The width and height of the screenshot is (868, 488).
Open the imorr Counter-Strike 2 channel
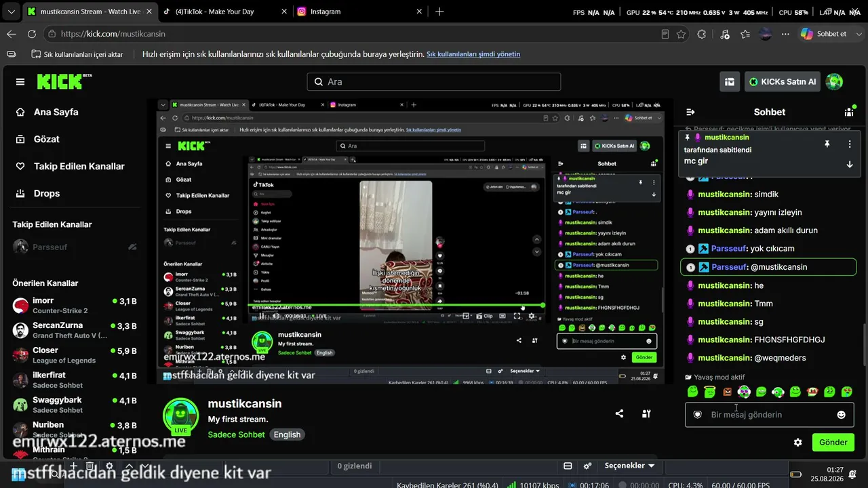pyautogui.click(x=75, y=306)
